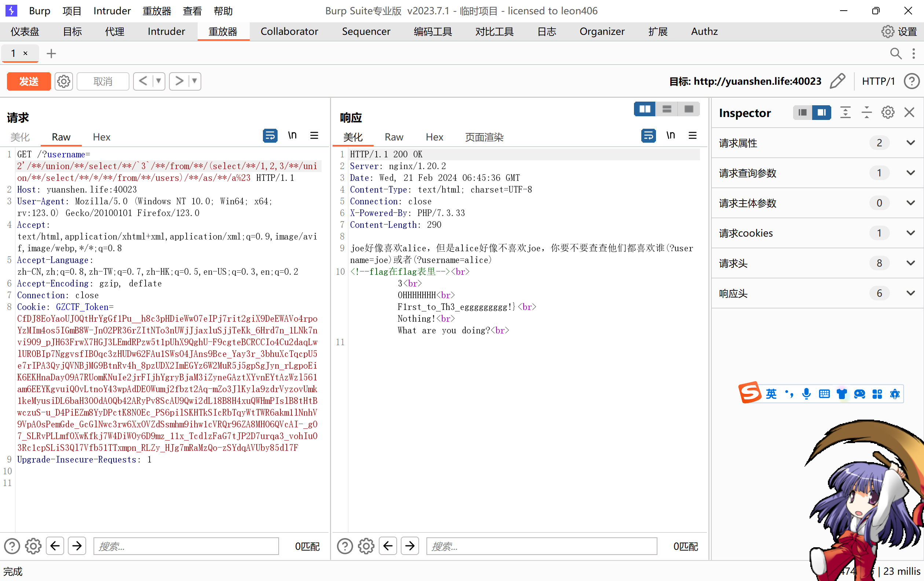This screenshot has width=924, height=581.
Task: Go to the next request in history
Action: (x=179, y=81)
